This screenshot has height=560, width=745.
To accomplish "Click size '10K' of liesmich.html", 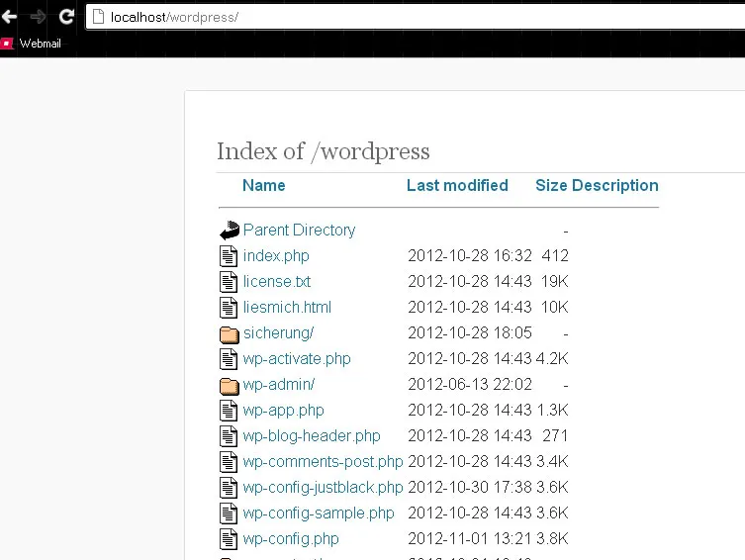I will (x=554, y=307).
